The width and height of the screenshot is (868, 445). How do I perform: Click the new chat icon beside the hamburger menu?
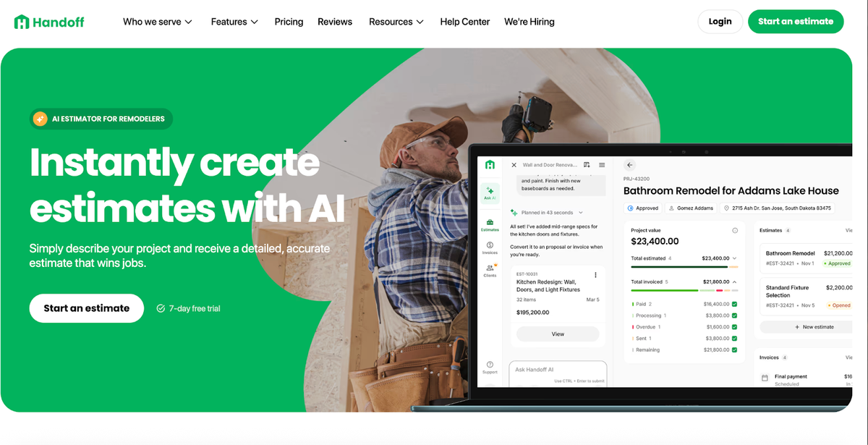587,165
